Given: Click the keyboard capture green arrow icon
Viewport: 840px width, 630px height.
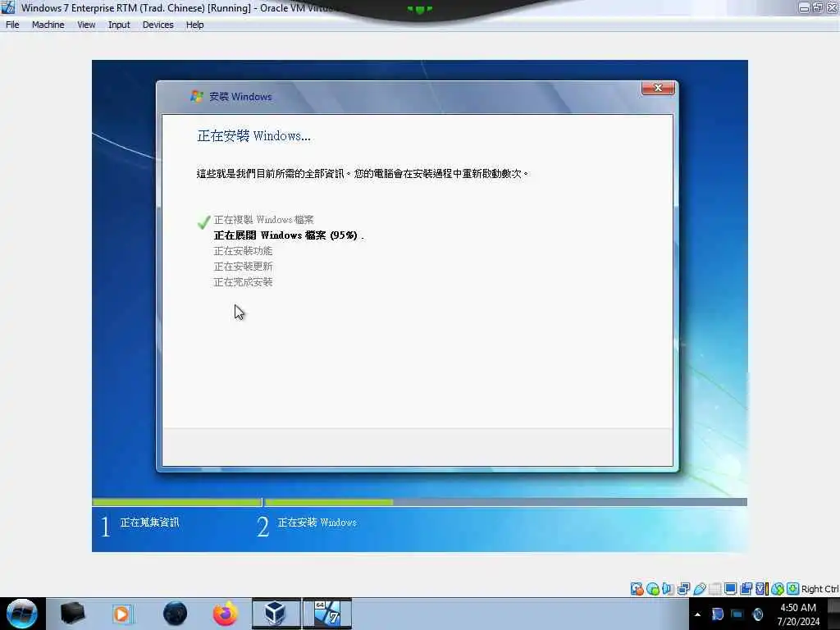Looking at the screenshot, I should (793, 589).
